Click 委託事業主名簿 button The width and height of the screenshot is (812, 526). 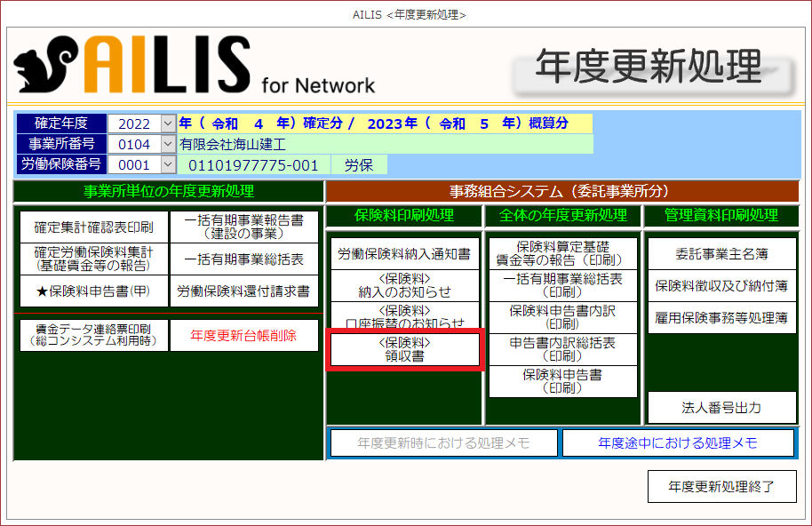721,254
